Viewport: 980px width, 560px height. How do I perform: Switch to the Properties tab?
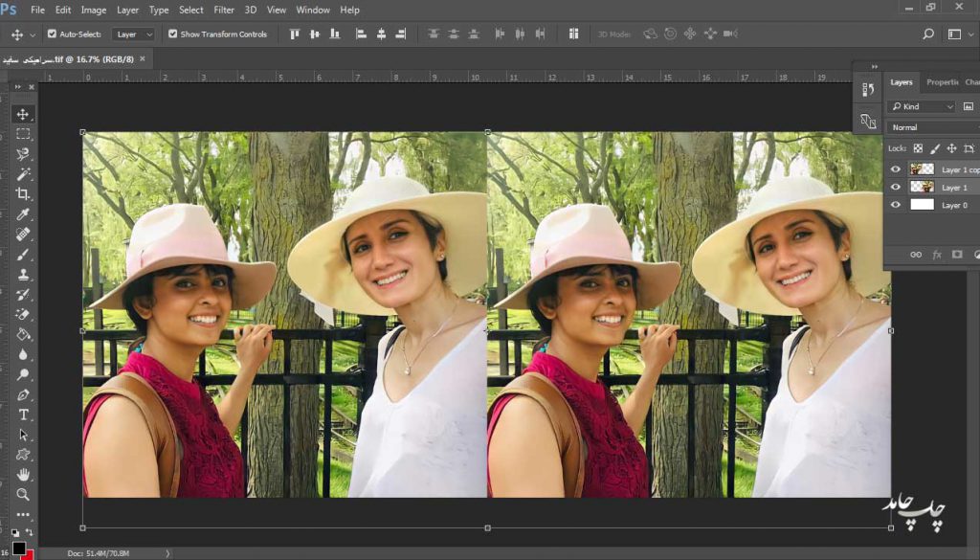point(942,82)
